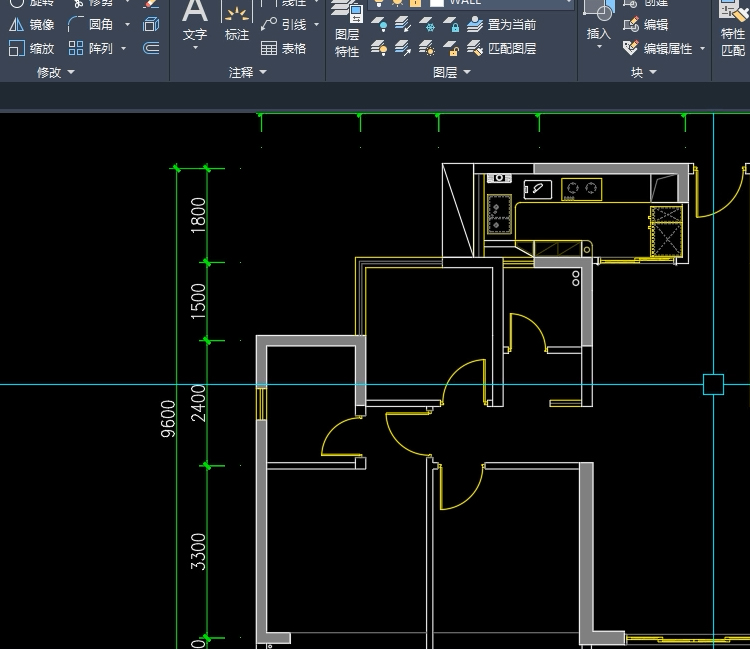This screenshot has height=649, width=750.
Task: Open the Array (阵列) dropdown arrow
Action: (x=124, y=48)
